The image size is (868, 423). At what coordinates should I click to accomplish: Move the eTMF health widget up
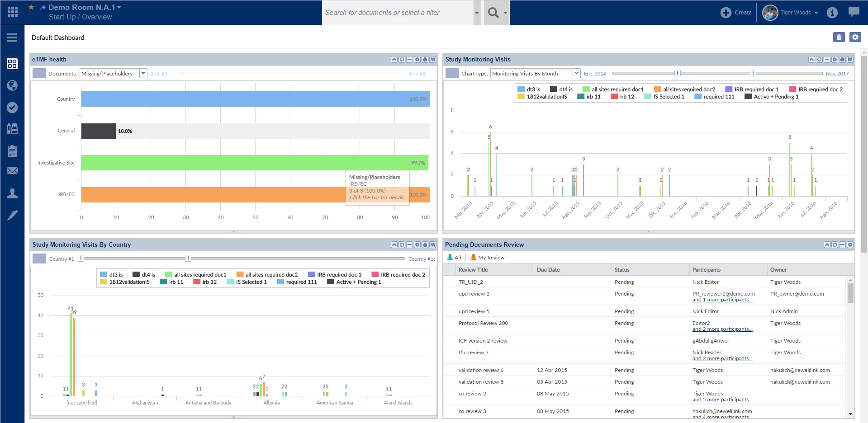[394, 60]
